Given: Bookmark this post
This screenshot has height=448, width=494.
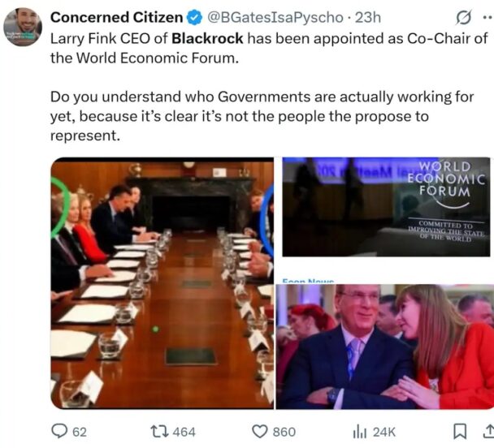Looking at the screenshot, I should pyautogui.click(x=460, y=431).
